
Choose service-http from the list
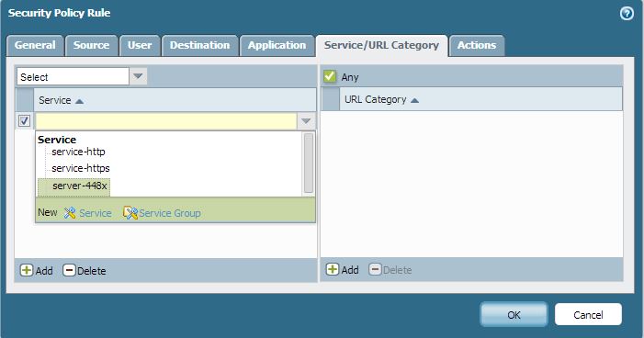point(78,152)
